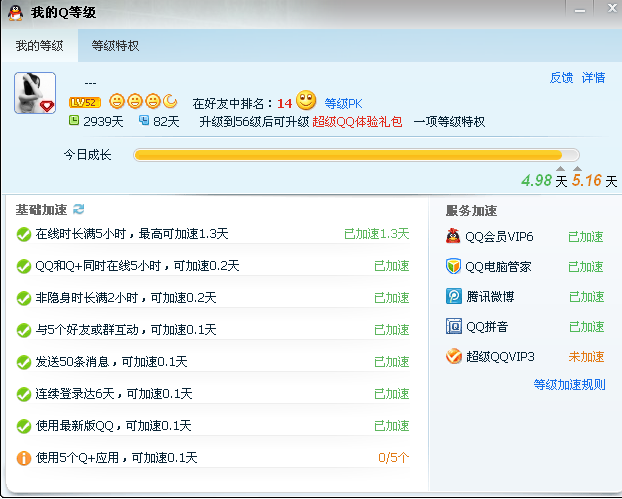This screenshot has height=499, width=622.
Task: Click the 超级QQVIP3 icon
Action: click(x=454, y=356)
